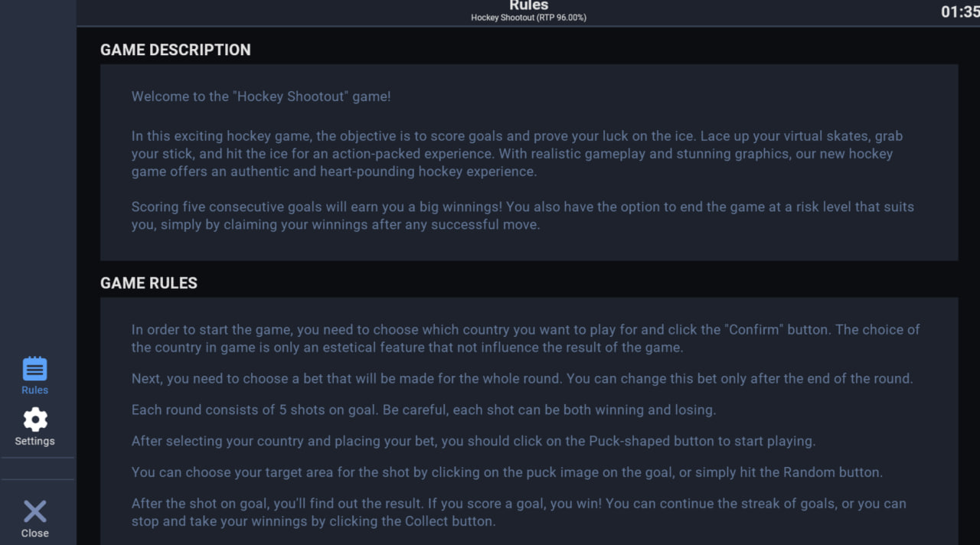Screen dimensions: 980x545
Task: Close the Rules overlay via Close button
Action: point(34,518)
